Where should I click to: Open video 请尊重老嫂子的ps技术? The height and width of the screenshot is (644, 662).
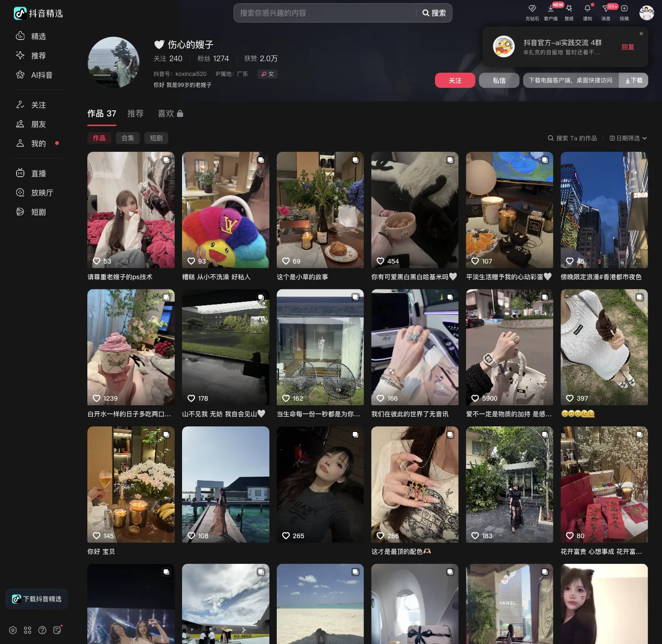pos(131,210)
